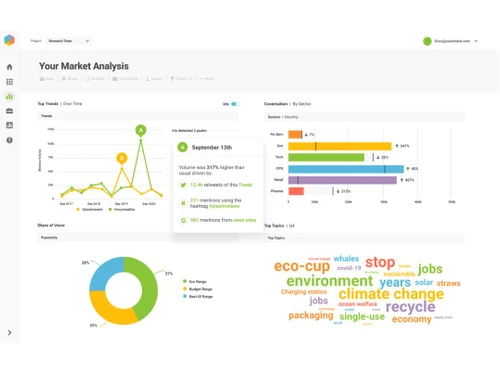Toggle the yellow #plasticwaste legend series

pyautogui.click(x=90, y=209)
